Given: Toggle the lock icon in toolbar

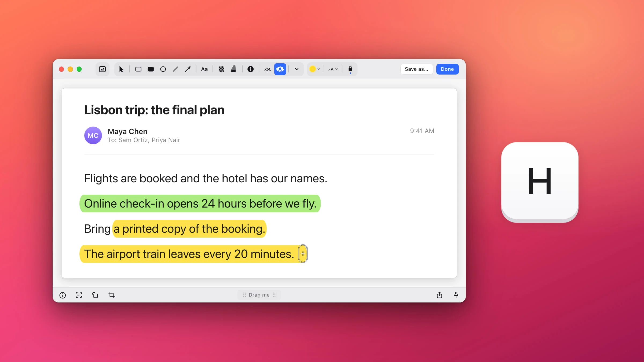Looking at the screenshot, I should 350,69.
